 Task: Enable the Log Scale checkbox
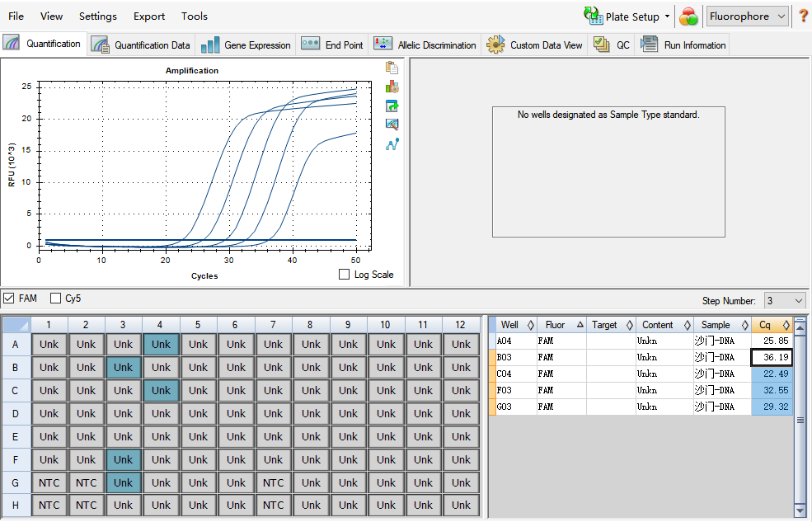(344, 275)
